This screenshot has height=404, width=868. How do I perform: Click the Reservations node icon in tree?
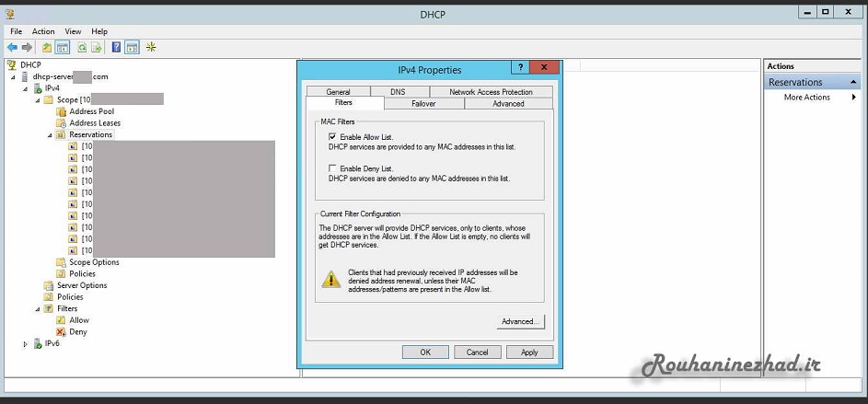tap(62, 134)
